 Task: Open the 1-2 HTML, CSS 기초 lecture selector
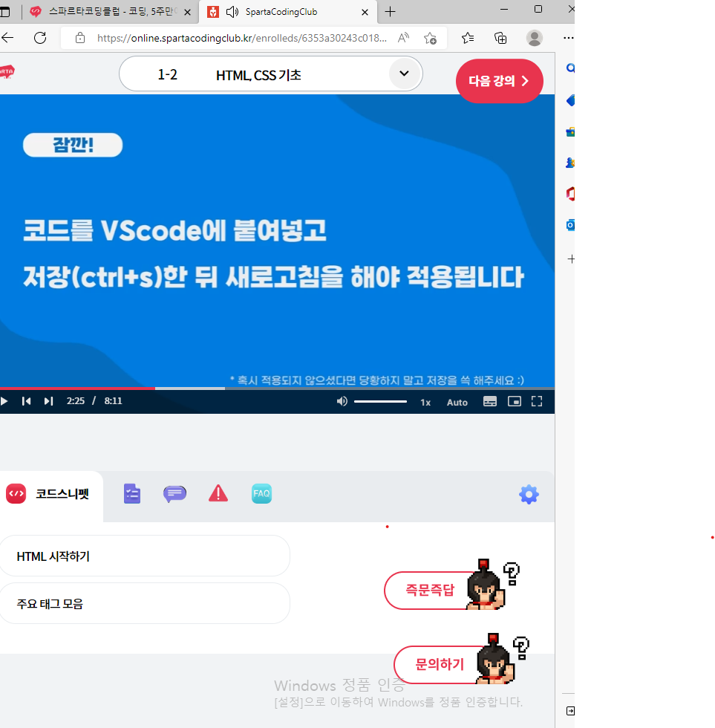(x=270, y=74)
